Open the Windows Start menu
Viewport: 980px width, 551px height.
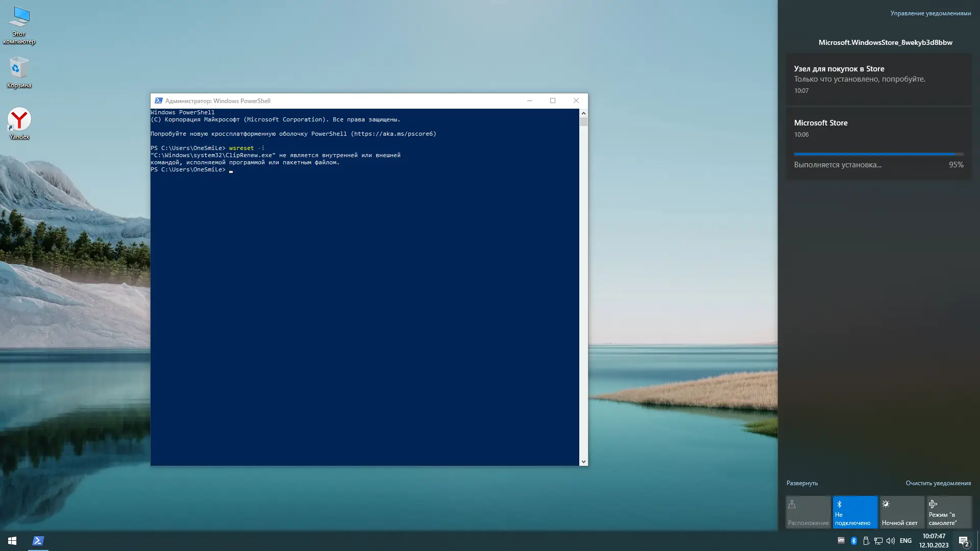click(x=12, y=541)
